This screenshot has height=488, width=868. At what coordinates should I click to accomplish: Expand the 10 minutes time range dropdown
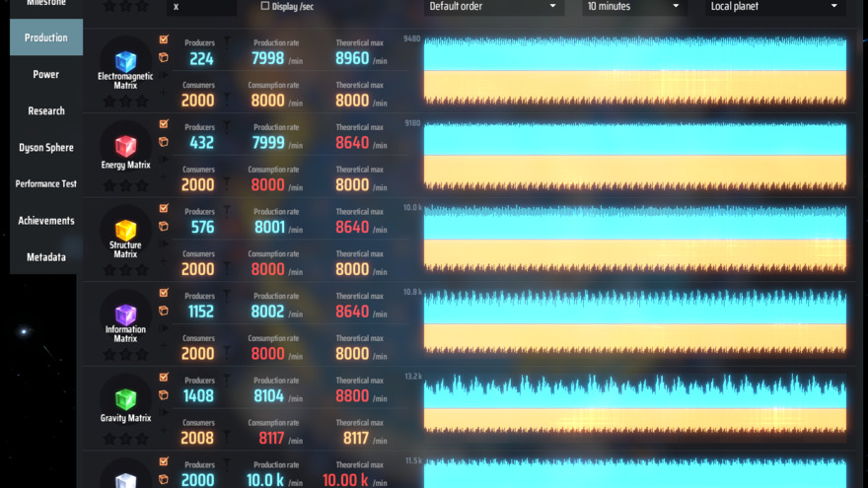point(633,7)
